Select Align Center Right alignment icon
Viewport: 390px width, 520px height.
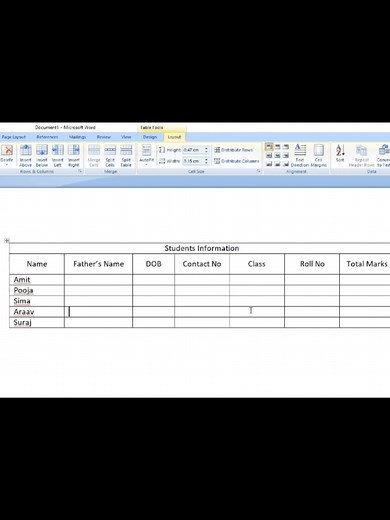[x=286, y=155]
